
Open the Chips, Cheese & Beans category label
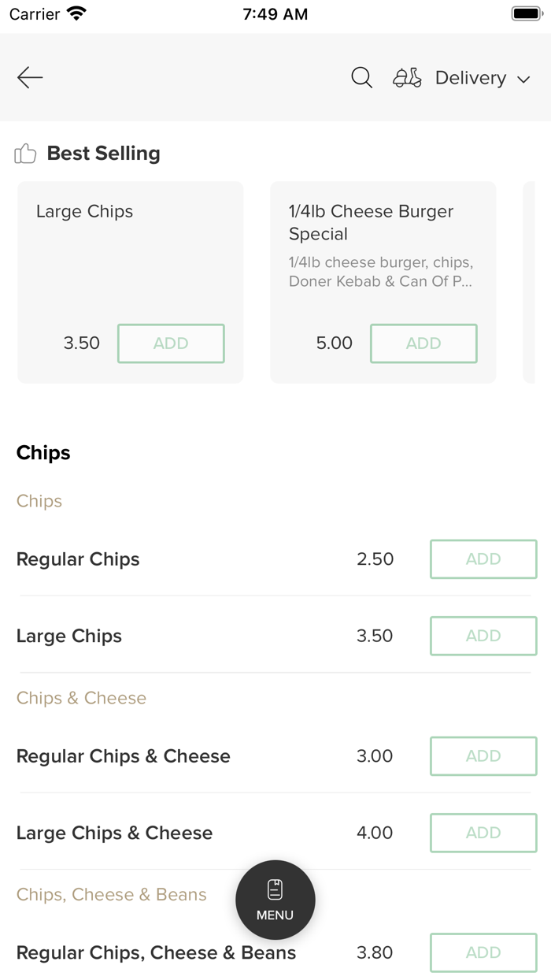coord(111,894)
